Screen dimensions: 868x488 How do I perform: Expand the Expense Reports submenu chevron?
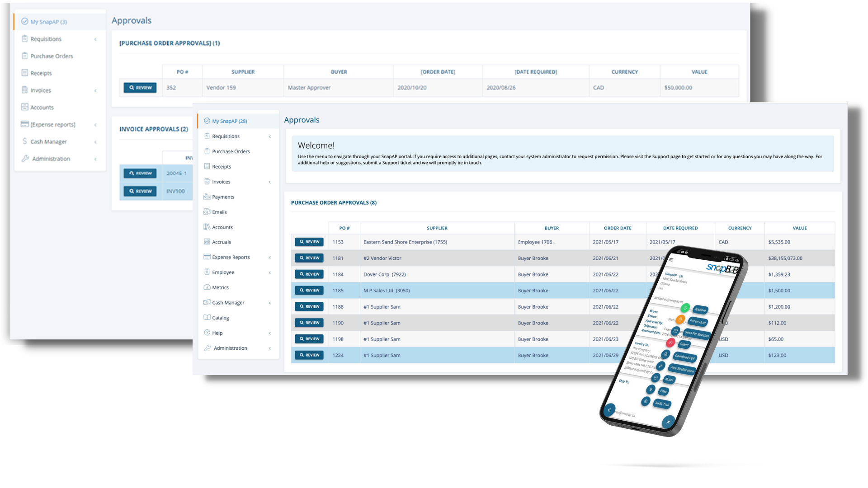[x=270, y=258]
